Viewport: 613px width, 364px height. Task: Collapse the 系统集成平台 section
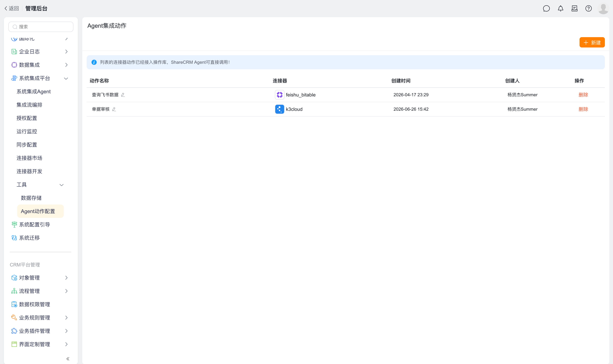click(66, 79)
